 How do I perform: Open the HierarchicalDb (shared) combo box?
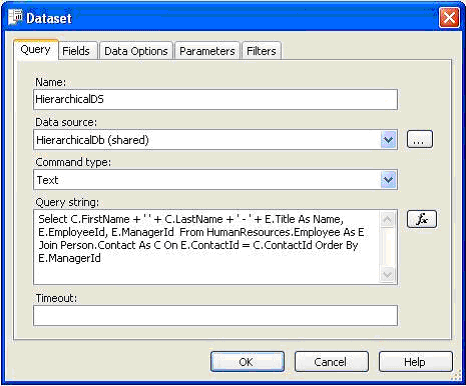[x=215, y=140]
